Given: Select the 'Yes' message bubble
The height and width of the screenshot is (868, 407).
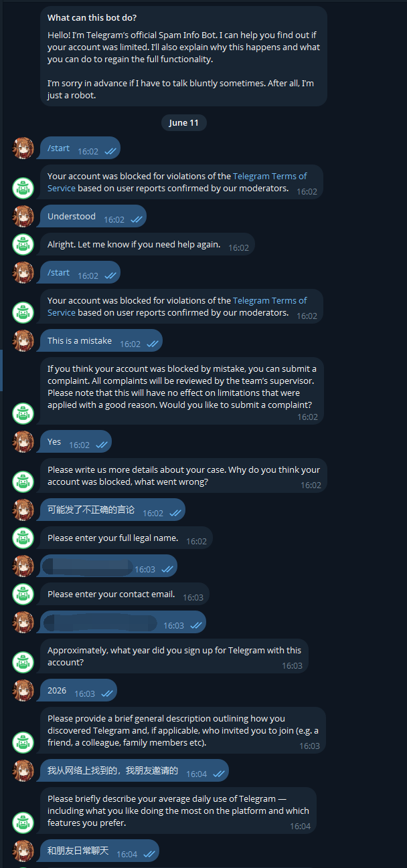Looking at the screenshot, I should point(76,441).
